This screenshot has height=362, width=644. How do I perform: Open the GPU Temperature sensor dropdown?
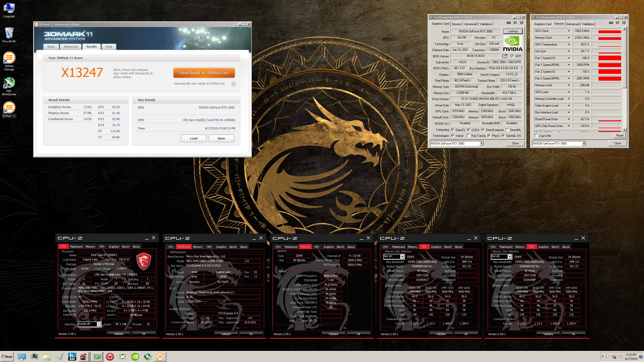click(x=569, y=44)
